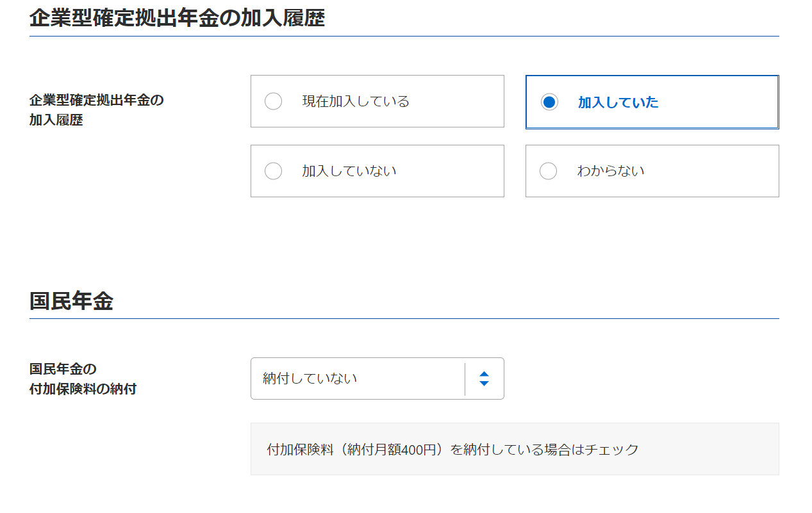Select the 現在加入している radio circle
Screen dimensions: 812x513
click(x=273, y=101)
